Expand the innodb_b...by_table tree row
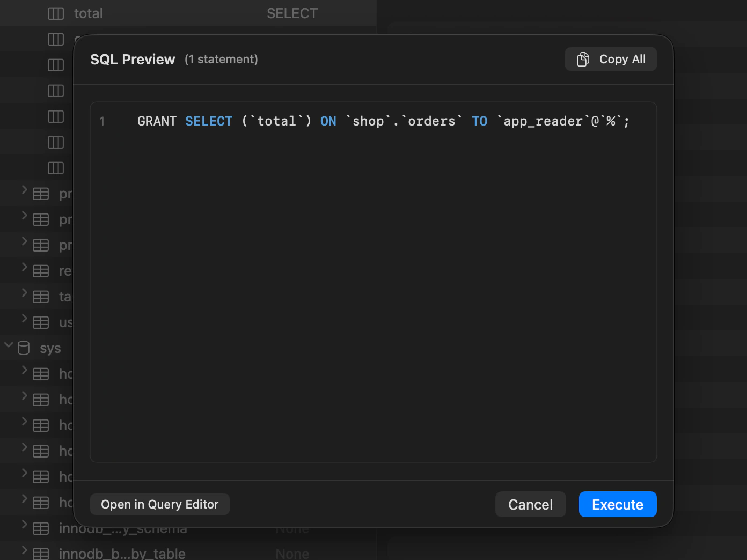Viewport: 747px width, 560px height. 24,550
